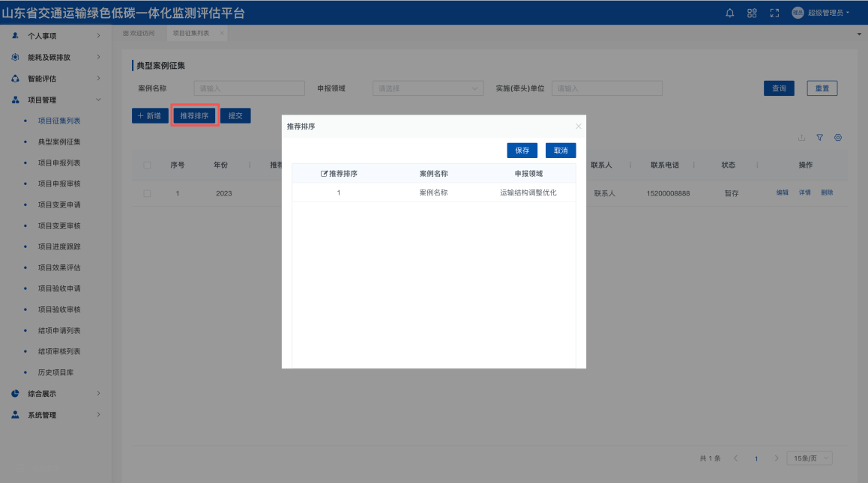The width and height of the screenshot is (868, 483).
Task: Click the edit icon beside 推荐排序 column header
Action: pos(324,174)
